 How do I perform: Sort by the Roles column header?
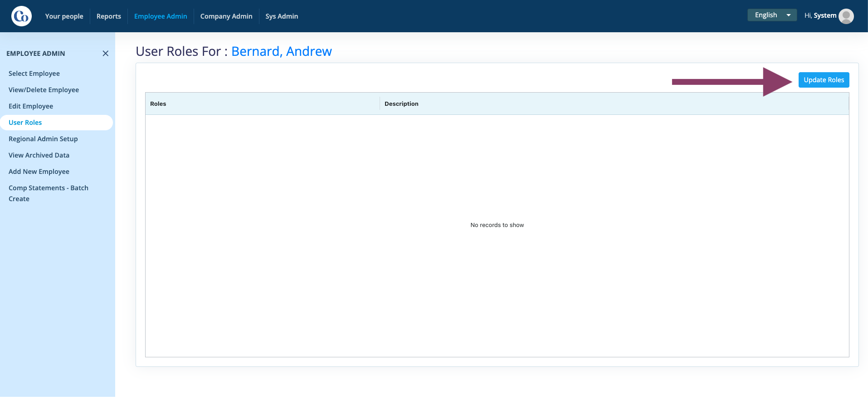click(x=262, y=104)
